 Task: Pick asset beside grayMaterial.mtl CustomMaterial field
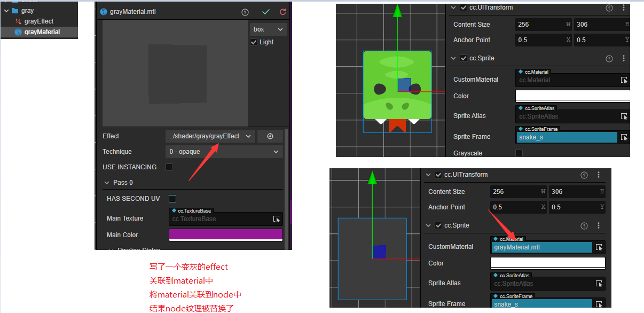coord(599,247)
